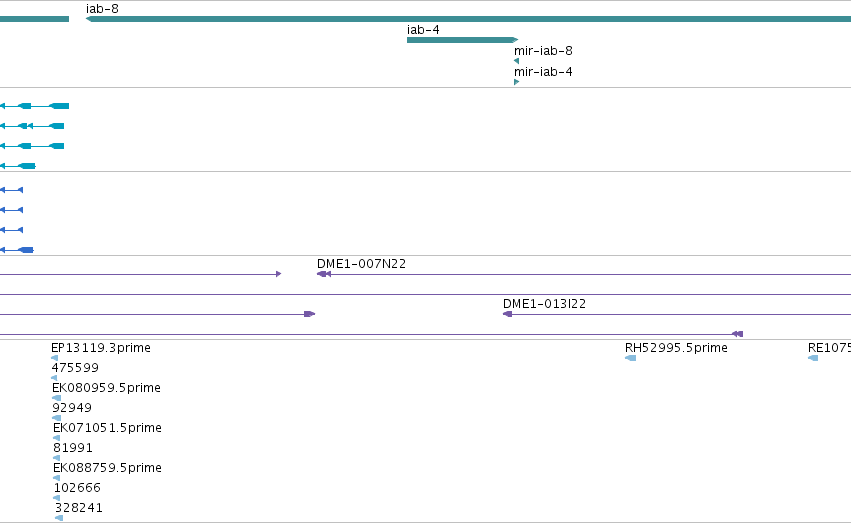This screenshot has width=851, height=523.
Task: Click the 475599 arrow glyph
Action: coord(54,378)
